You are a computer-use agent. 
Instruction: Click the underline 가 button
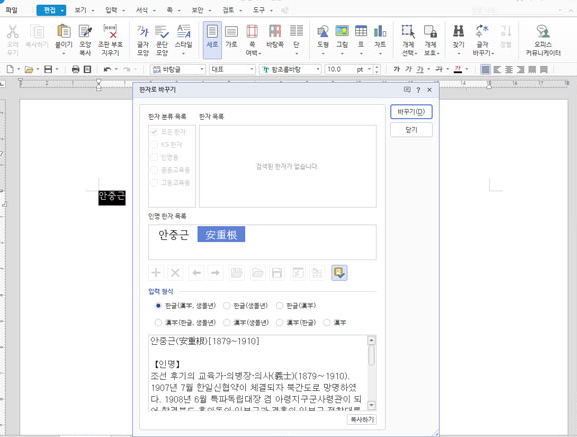click(420, 69)
